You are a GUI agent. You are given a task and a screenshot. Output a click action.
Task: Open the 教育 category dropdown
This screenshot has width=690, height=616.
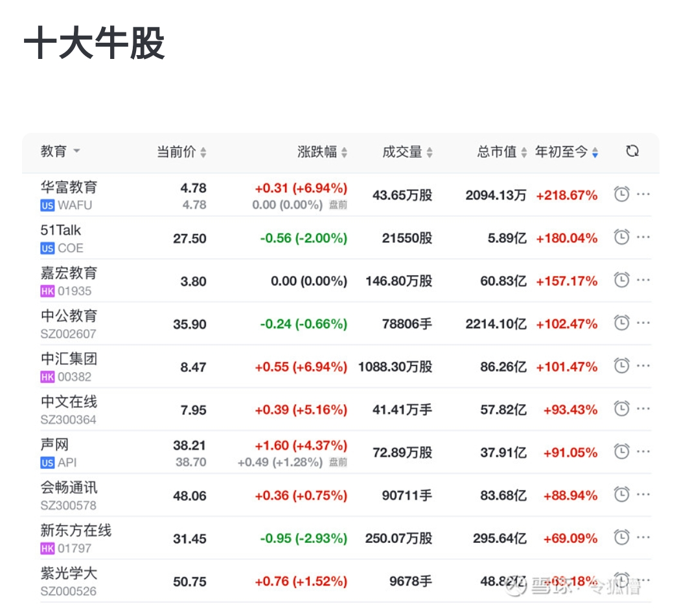point(60,151)
